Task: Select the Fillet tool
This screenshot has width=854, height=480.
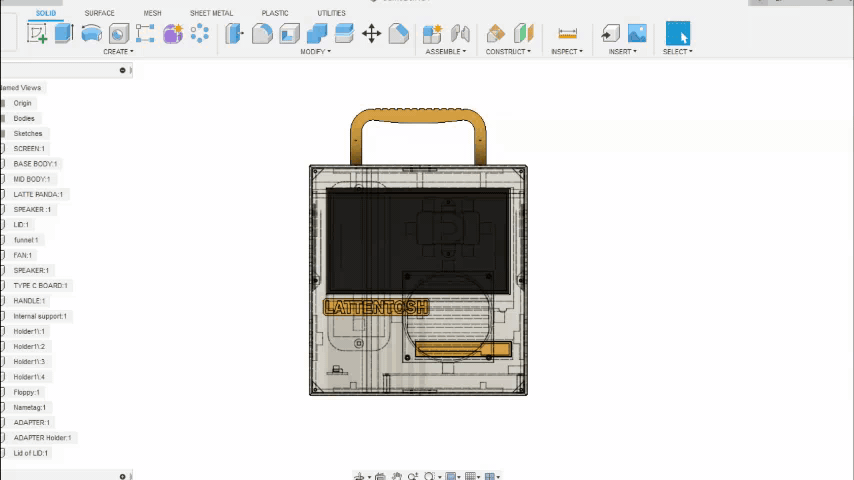Action: tap(262, 34)
